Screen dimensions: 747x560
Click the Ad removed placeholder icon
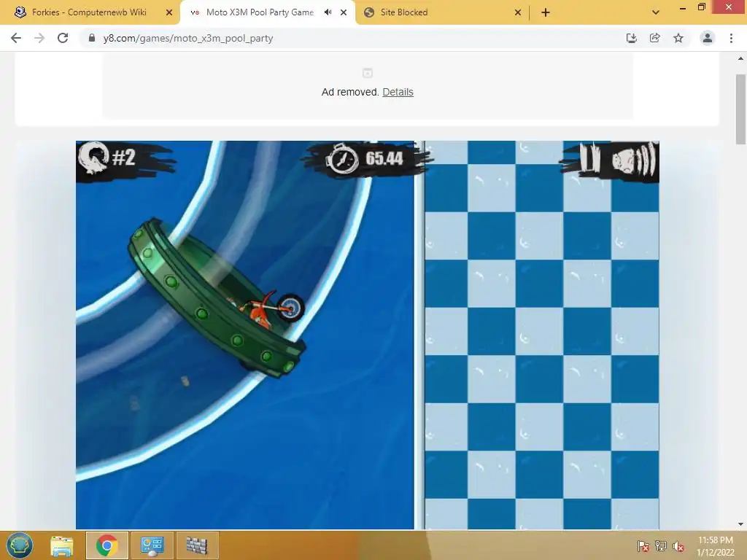368,73
